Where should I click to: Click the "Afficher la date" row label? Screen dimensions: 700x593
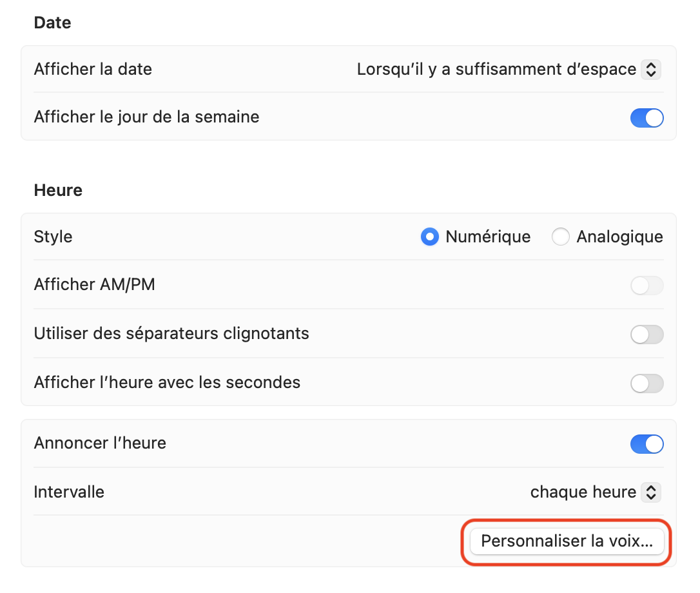tap(93, 69)
